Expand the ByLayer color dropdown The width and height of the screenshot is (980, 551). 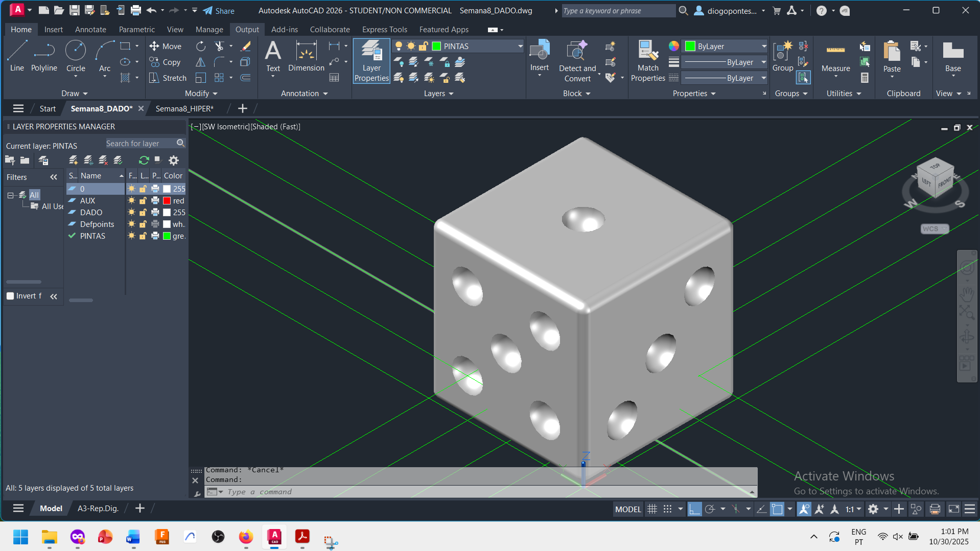point(764,47)
